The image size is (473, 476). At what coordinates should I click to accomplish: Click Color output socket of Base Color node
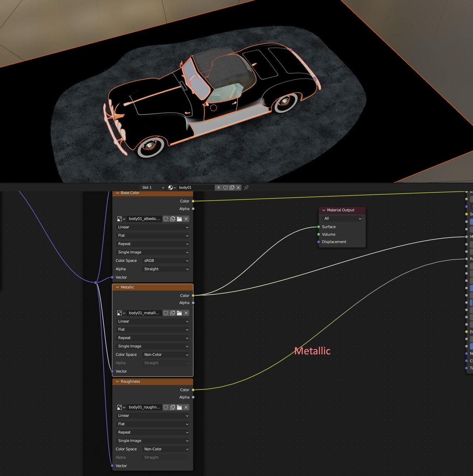point(193,201)
